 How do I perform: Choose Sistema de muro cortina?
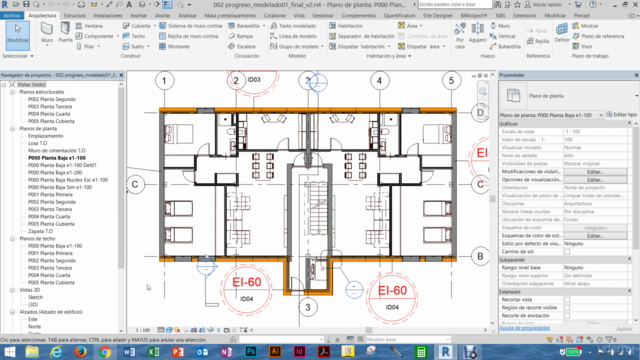(x=191, y=26)
